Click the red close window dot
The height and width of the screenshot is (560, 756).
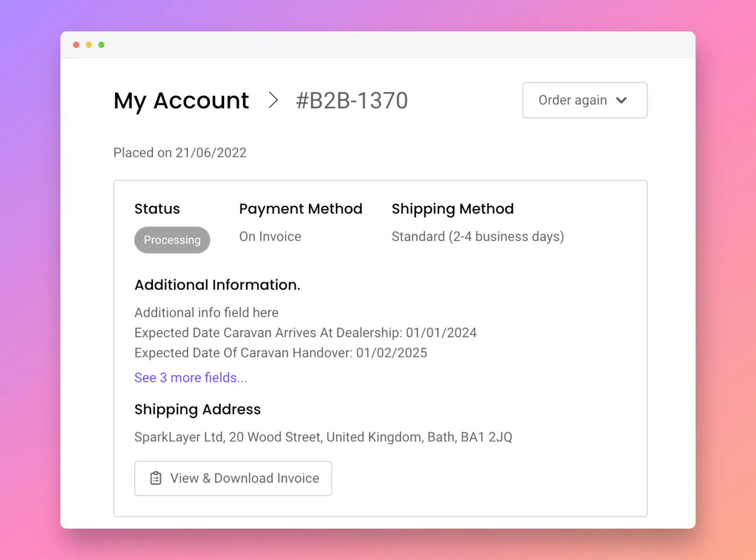pyautogui.click(x=76, y=45)
